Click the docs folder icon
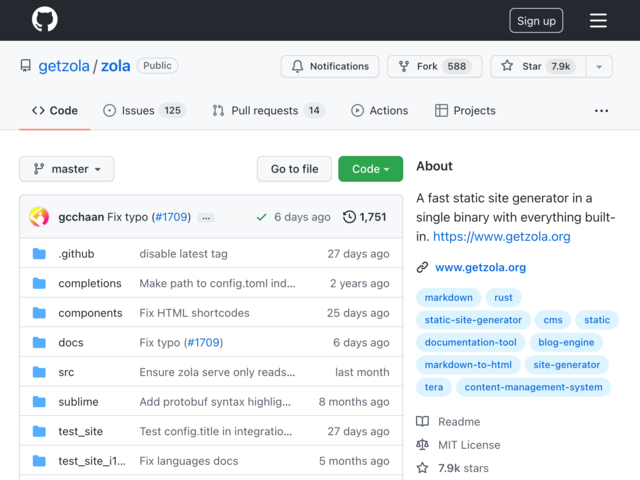 39,342
